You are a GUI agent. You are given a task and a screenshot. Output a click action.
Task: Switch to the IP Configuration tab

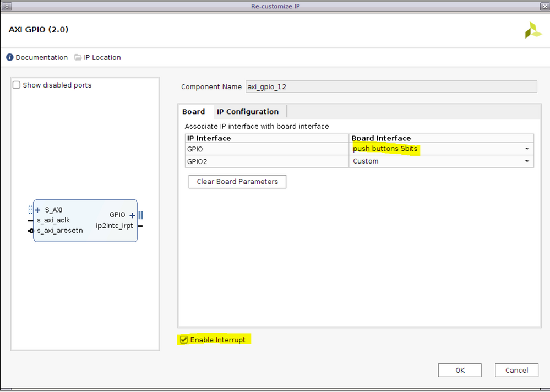click(x=248, y=111)
